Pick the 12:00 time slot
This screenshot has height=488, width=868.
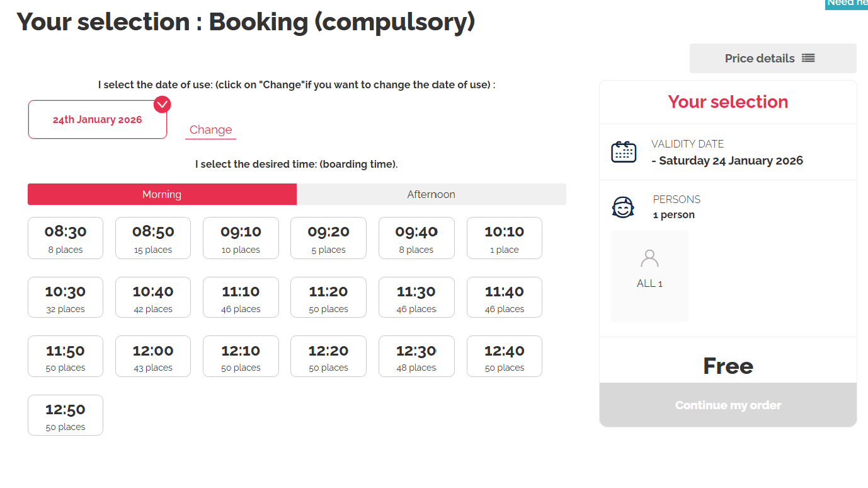pyautogui.click(x=153, y=356)
